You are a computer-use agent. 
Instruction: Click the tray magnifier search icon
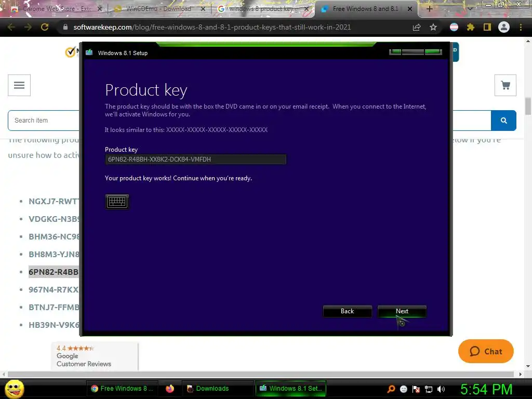coord(391,389)
